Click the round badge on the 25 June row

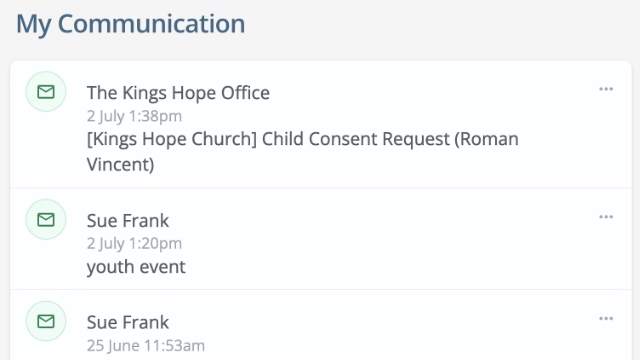[46, 321]
